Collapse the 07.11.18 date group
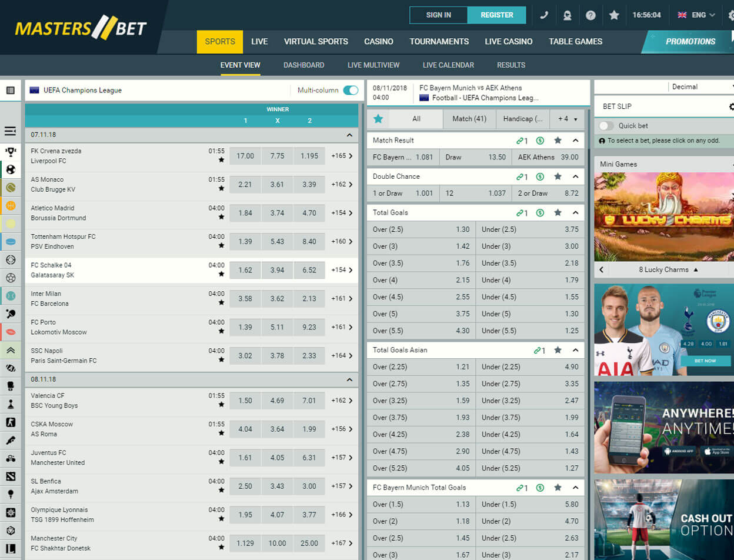Screen dimensions: 734x560 [x=349, y=135]
